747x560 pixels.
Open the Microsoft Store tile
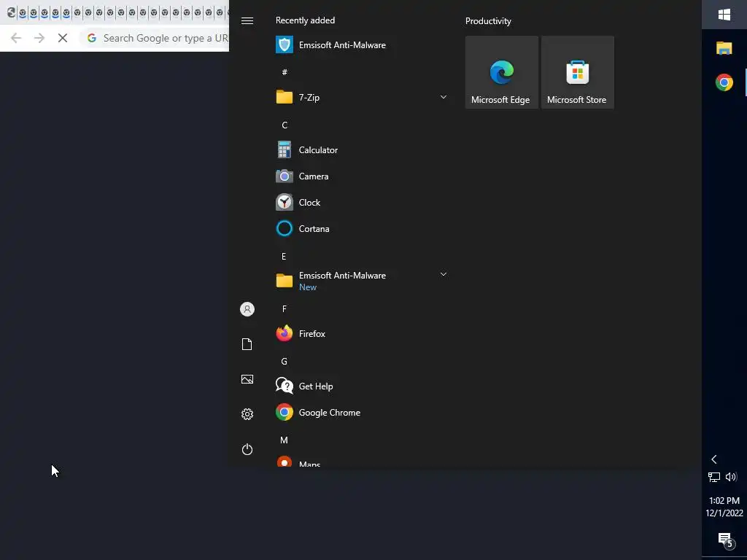pyautogui.click(x=578, y=72)
